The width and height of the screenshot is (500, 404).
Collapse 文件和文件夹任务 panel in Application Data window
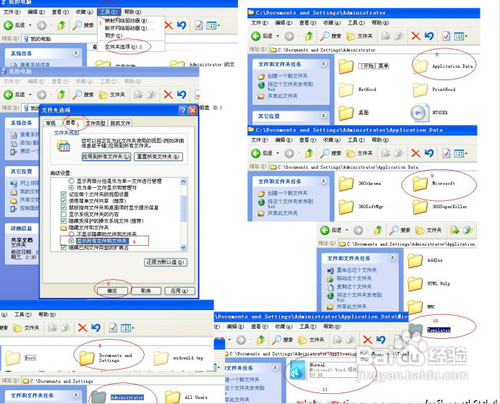323,181
